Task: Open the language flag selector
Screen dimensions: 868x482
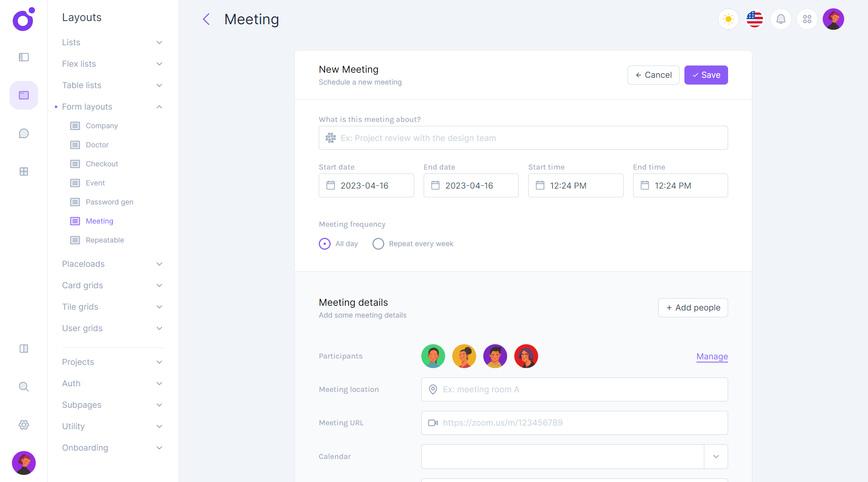Action: click(754, 19)
